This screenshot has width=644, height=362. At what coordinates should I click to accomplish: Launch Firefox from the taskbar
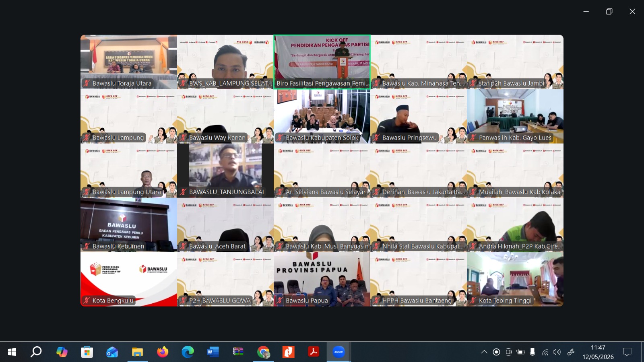(x=163, y=352)
